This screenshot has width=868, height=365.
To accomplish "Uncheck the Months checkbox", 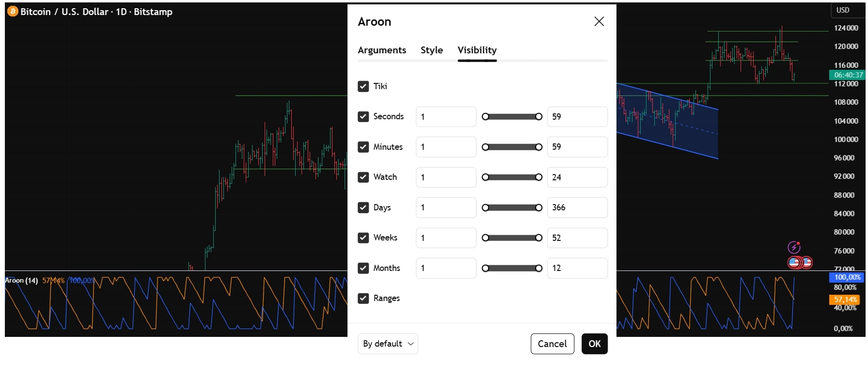I will [x=363, y=268].
